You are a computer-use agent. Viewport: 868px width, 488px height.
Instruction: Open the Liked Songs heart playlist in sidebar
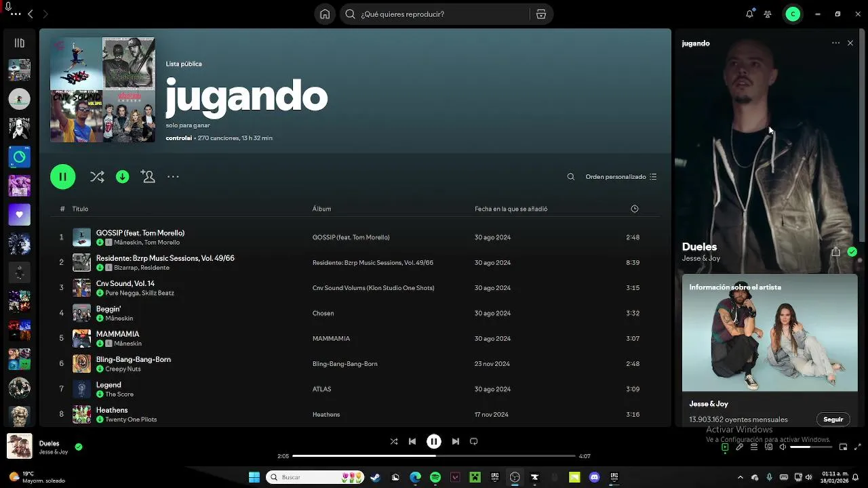pos(19,214)
